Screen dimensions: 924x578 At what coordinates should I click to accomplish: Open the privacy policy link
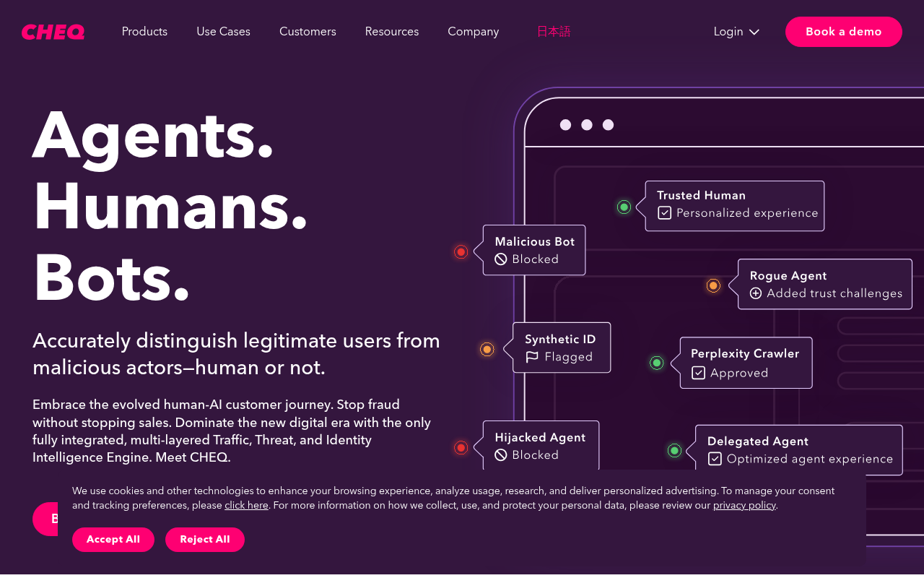tap(744, 505)
